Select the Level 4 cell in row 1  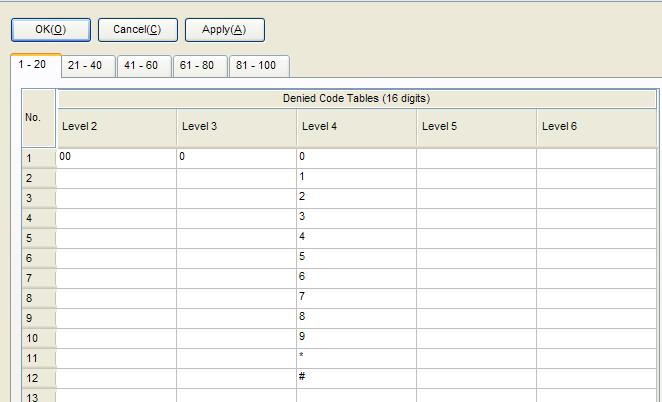coord(356,158)
